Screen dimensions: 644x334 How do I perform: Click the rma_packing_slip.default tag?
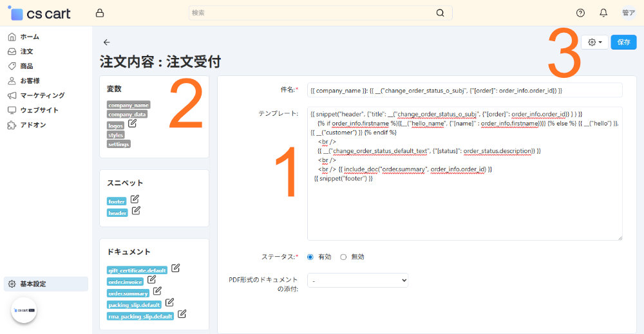tap(140, 317)
